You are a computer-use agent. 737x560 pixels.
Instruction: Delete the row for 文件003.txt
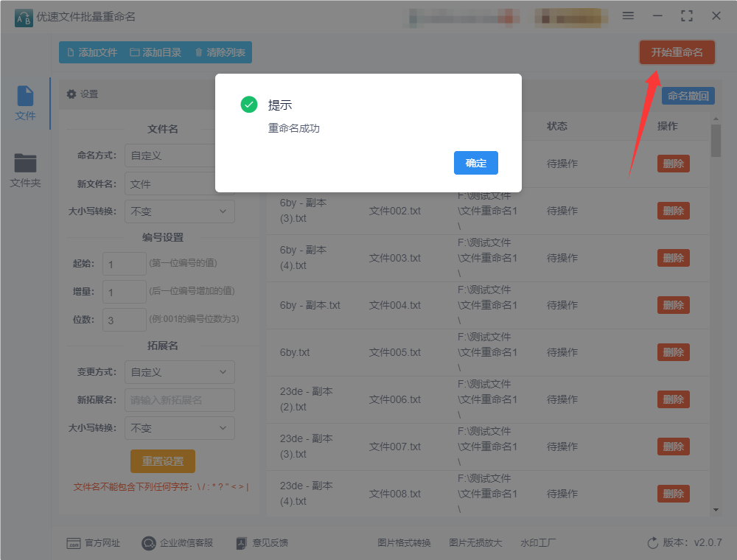[673, 258]
